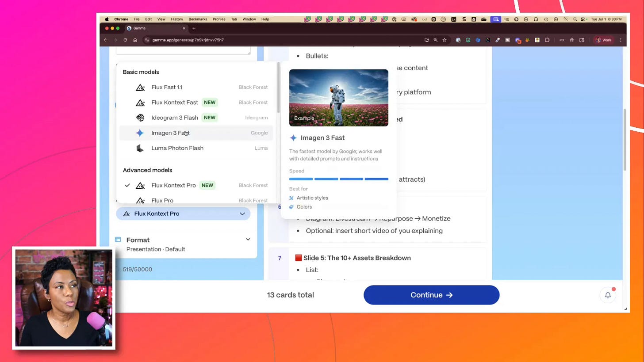Reload the Gamma page
The image size is (644, 362).
pyautogui.click(x=125, y=40)
